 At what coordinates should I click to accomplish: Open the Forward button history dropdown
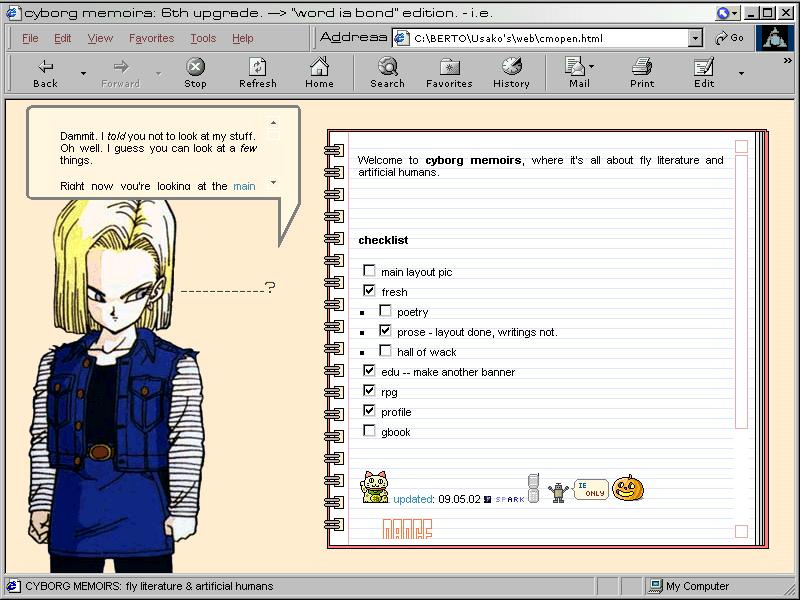pyautogui.click(x=159, y=73)
